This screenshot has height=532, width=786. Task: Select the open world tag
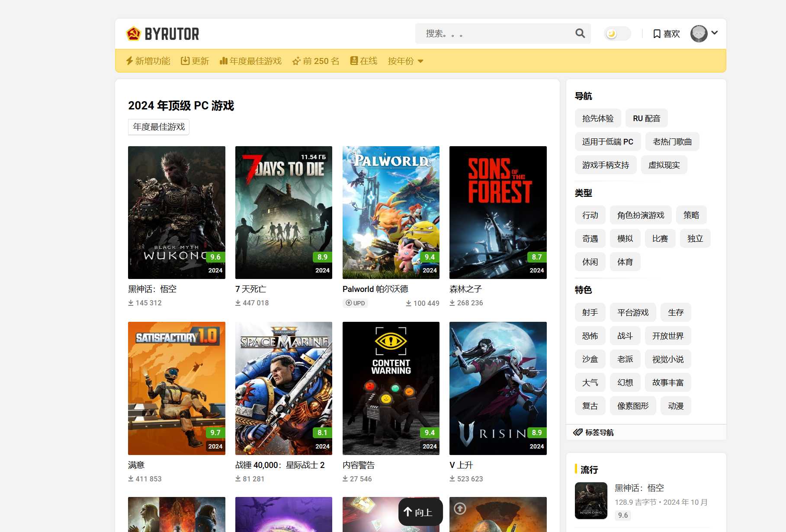667,336
